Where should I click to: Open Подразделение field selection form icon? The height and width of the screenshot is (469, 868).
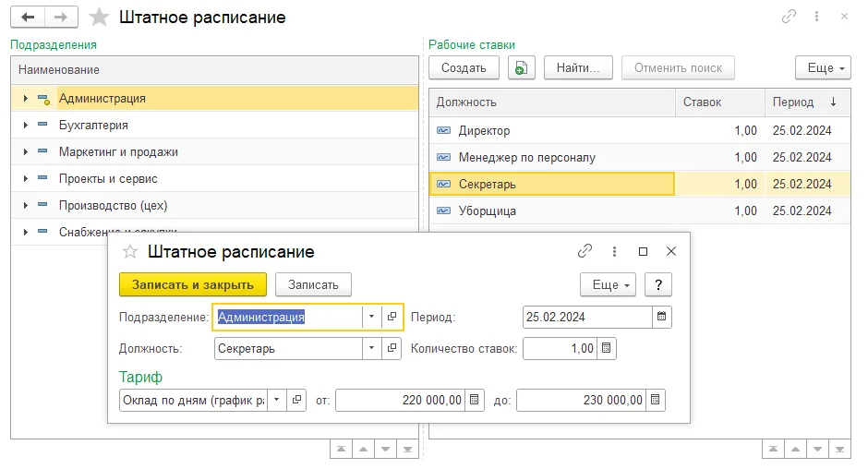(392, 317)
